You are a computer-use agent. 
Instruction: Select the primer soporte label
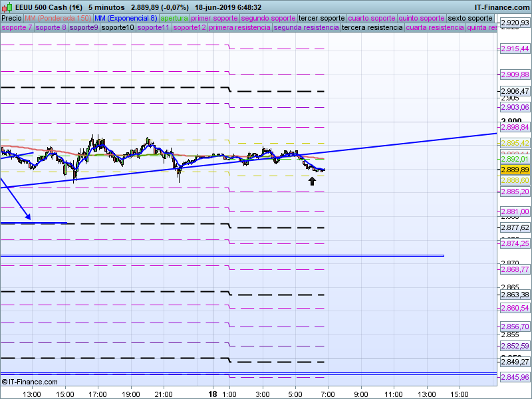point(214,18)
